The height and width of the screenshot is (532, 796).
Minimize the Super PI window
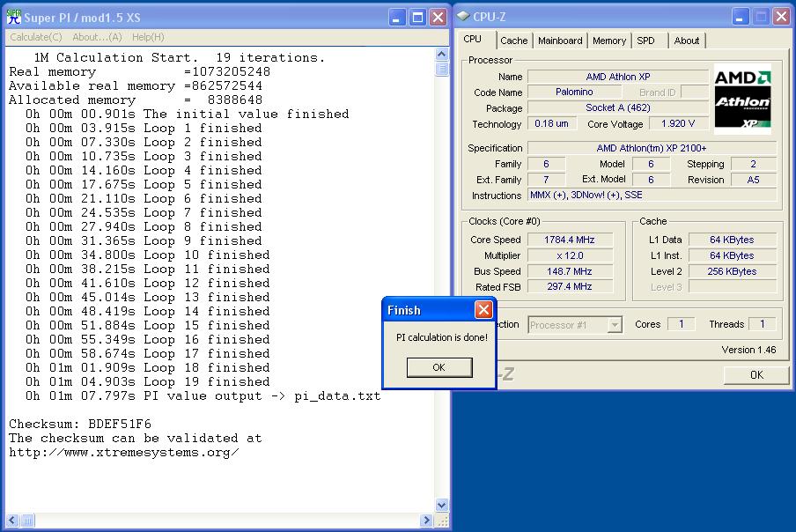tap(397, 18)
